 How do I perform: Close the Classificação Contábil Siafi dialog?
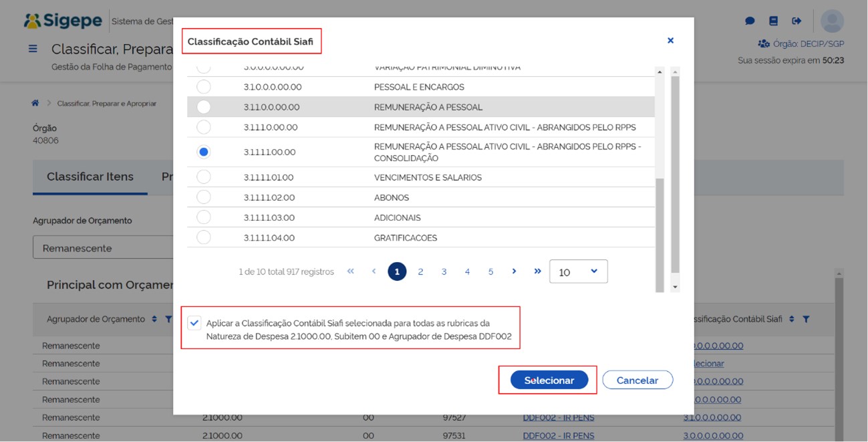tap(670, 41)
